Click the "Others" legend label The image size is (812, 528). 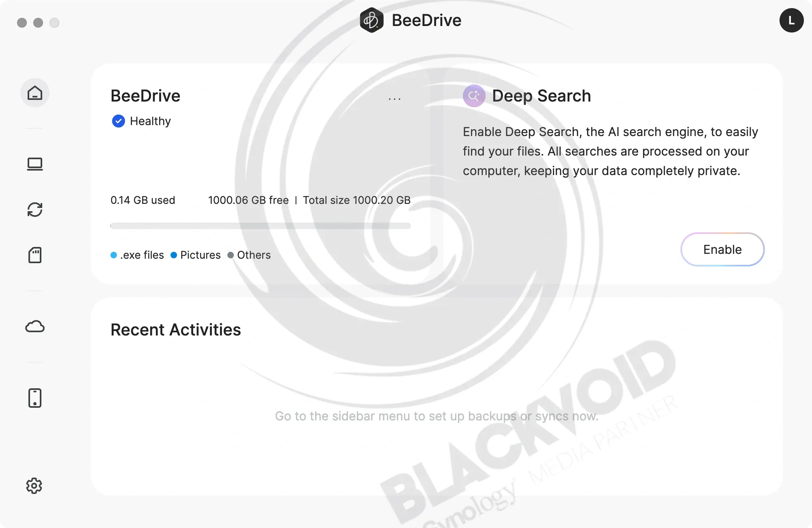(x=254, y=255)
